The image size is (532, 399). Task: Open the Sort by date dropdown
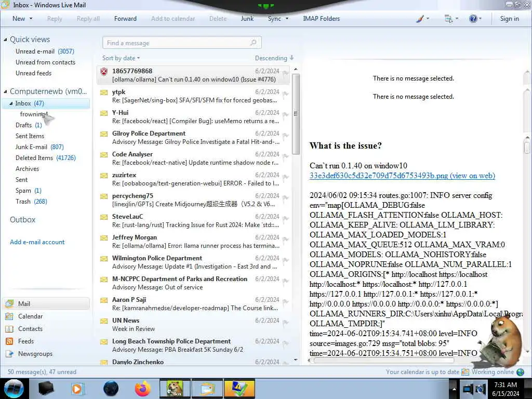121,58
